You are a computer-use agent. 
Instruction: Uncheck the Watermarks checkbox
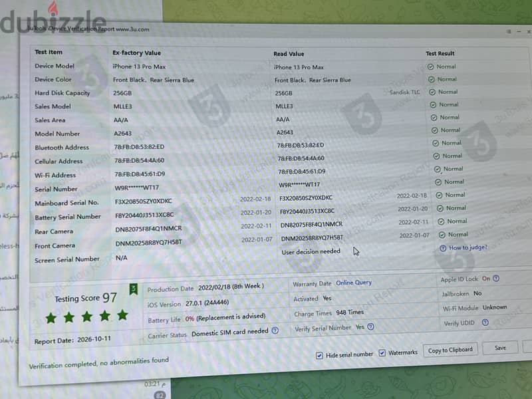tap(382, 353)
